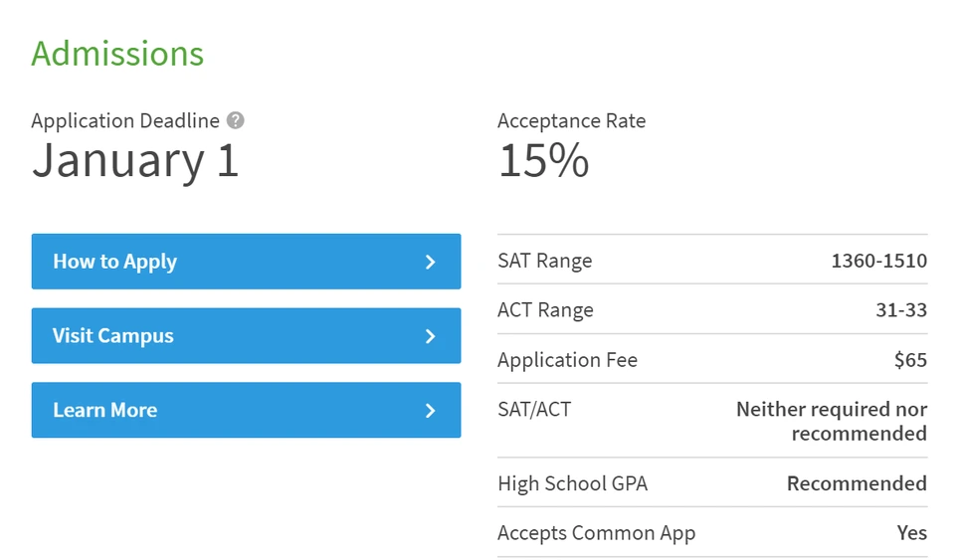Select the Learn More button
The image size is (961, 560).
click(x=246, y=410)
